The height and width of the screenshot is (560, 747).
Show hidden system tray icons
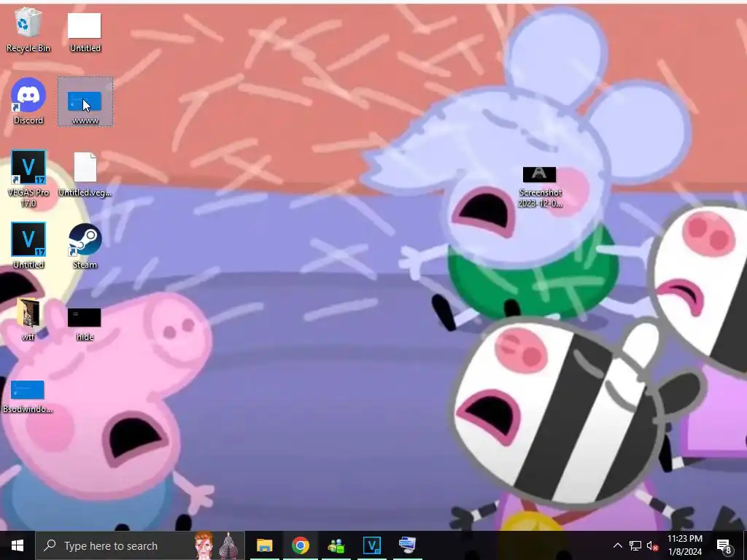point(617,545)
